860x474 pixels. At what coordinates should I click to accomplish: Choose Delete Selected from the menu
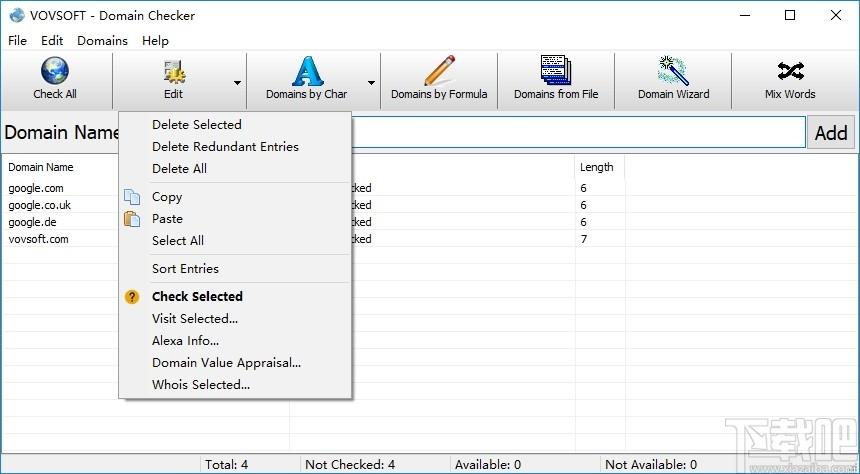[235, 125]
